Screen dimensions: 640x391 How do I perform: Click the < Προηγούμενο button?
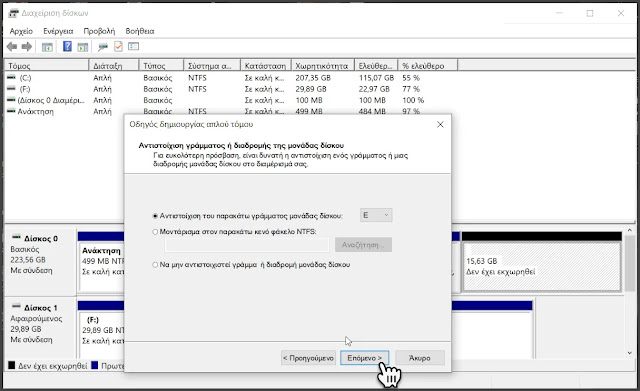click(x=308, y=358)
